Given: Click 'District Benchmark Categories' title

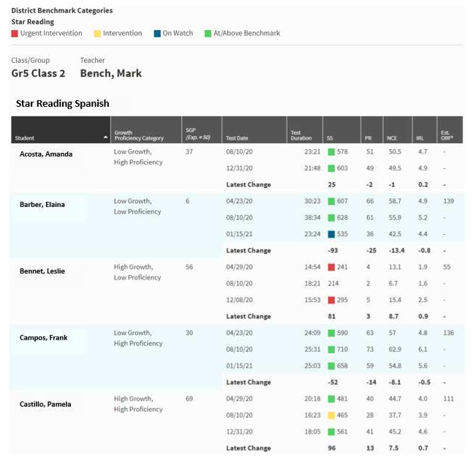Looking at the screenshot, I should point(62,10).
